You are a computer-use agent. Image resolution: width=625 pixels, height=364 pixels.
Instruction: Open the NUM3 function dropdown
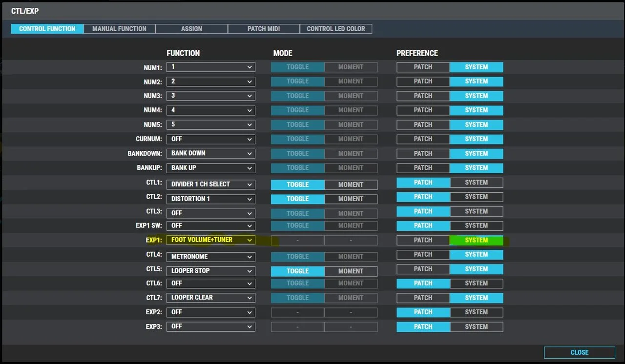[210, 96]
